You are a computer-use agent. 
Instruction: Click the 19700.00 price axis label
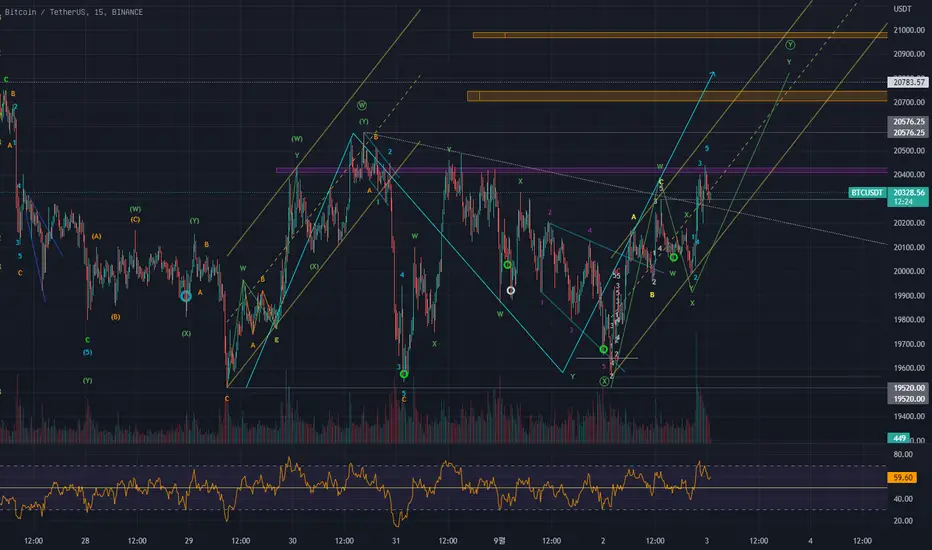tap(909, 344)
